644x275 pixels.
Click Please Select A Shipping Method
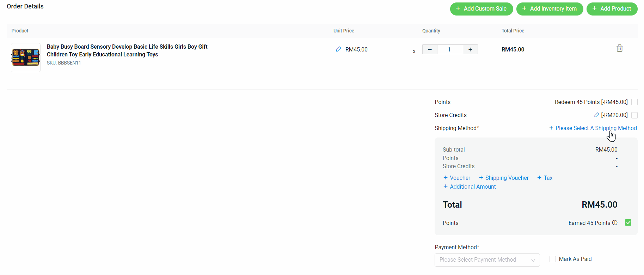pyautogui.click(x=593, y=128)
